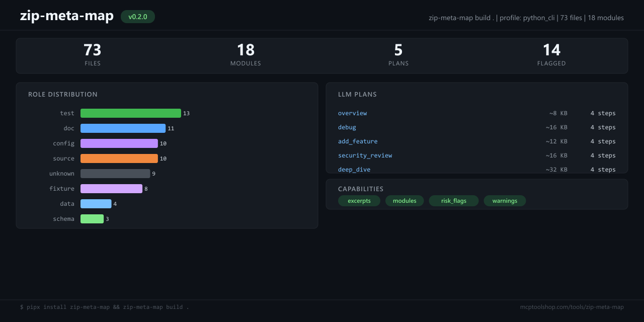Viewport: 644px width, 322px height.
Task: Open the overview plan link
Action: (x=352, y=113)
